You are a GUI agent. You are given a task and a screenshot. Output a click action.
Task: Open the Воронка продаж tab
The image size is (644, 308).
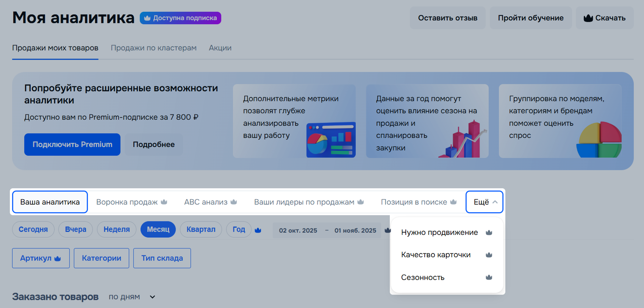pos(131,202)
